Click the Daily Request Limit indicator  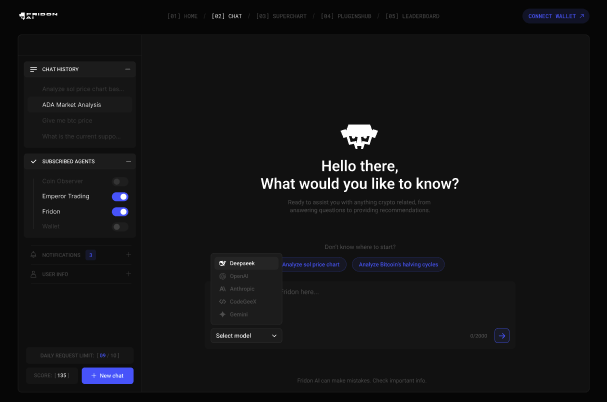(x=80, y=356)
